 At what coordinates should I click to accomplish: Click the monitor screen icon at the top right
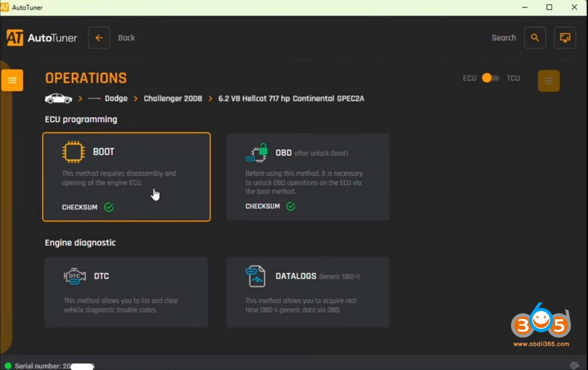click(565, 38)
